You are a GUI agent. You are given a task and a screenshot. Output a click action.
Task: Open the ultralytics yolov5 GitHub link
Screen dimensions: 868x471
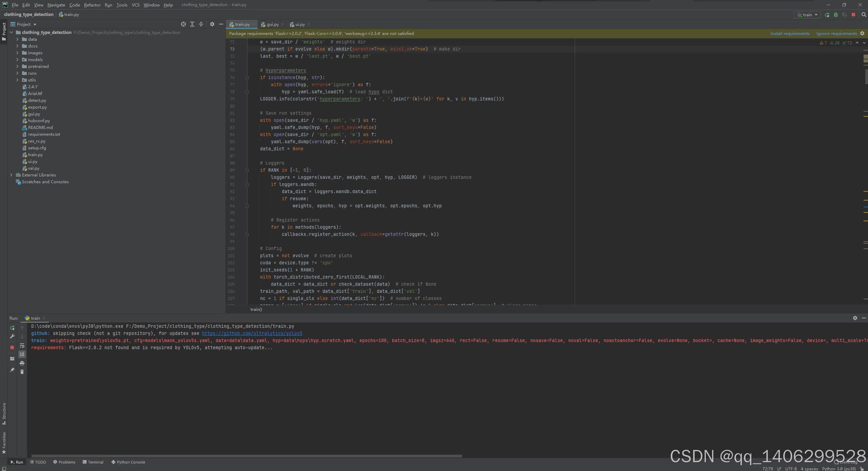(252, 333)
